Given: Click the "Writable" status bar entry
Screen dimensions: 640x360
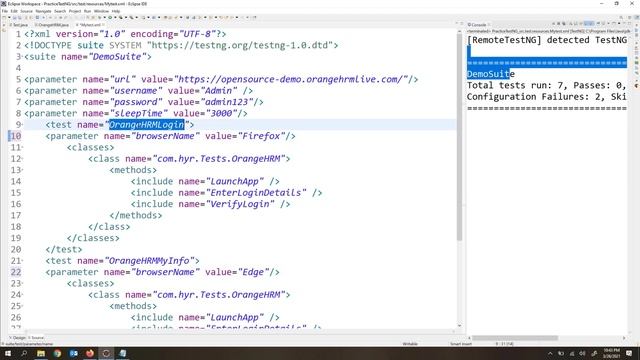Looking at the screenshot, I should click(x=410, y=344).
